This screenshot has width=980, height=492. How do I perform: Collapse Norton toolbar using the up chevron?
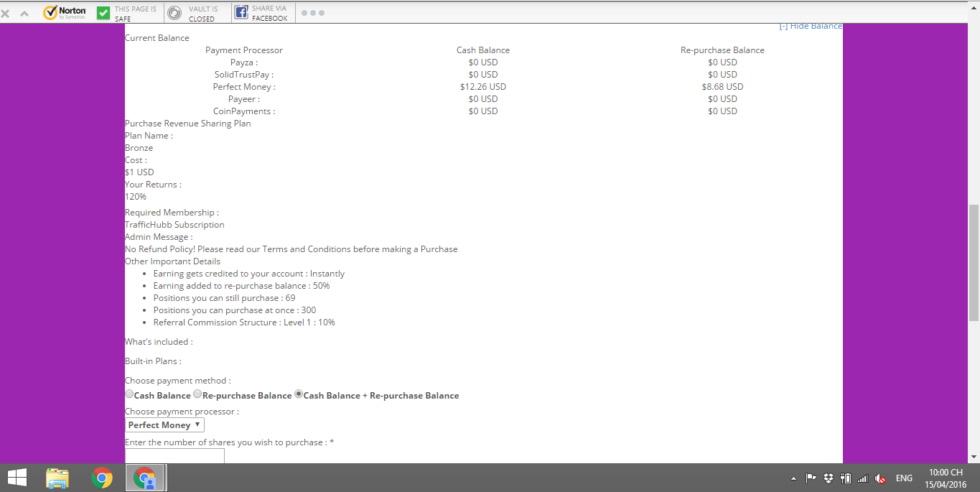click(x=24, y=14)
